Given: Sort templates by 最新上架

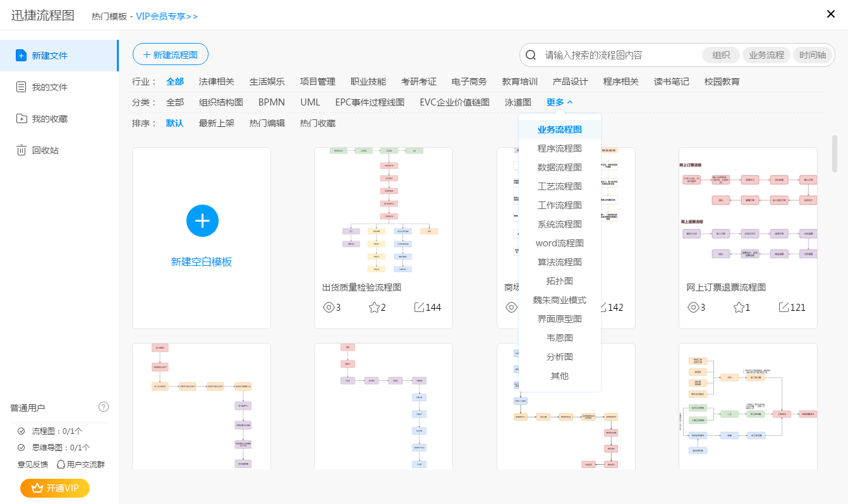Looking at the screenshot, I should pyautogui.click(x=217, y=123).
